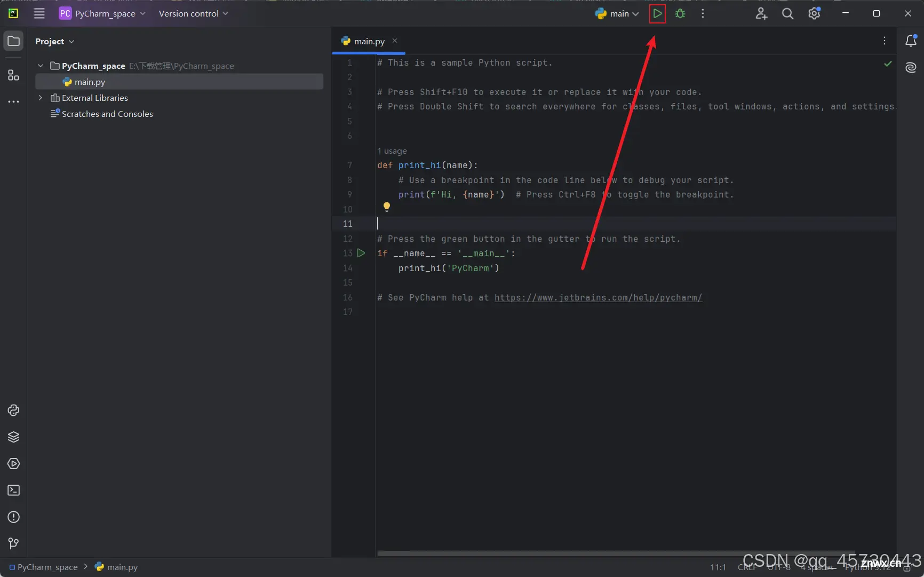The height and width of the screenshot is (577, 924).
Task: Collapse the PyCharm_space folder tree node
Action: [41, 66]
